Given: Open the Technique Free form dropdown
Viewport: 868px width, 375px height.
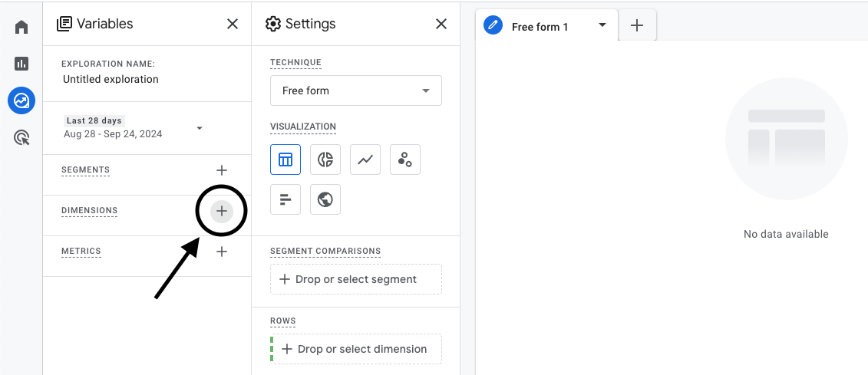Looking at the screenshot, I should tap(356, 90).
